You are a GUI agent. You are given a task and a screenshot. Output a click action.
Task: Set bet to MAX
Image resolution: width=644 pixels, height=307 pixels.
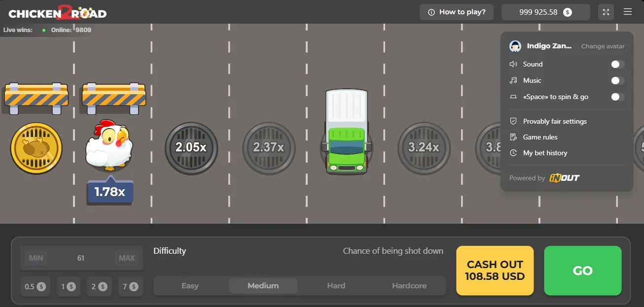127,258
